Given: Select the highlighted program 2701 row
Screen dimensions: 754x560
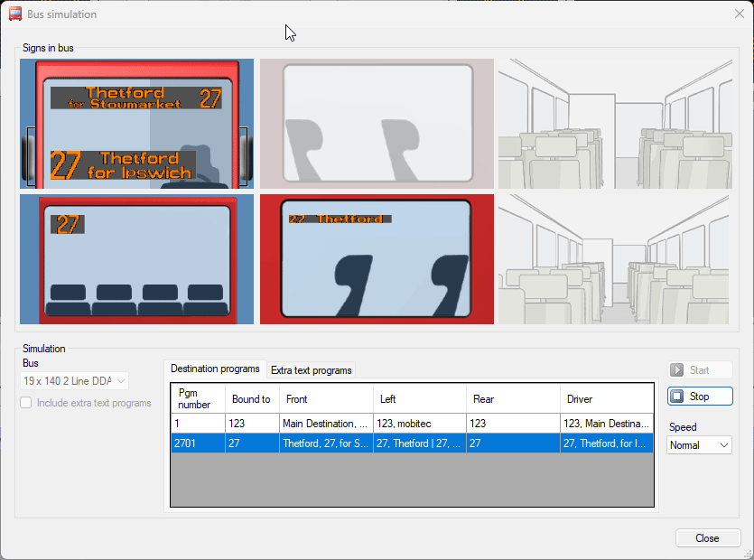Looking at the screenshot, I should [411, 443].
